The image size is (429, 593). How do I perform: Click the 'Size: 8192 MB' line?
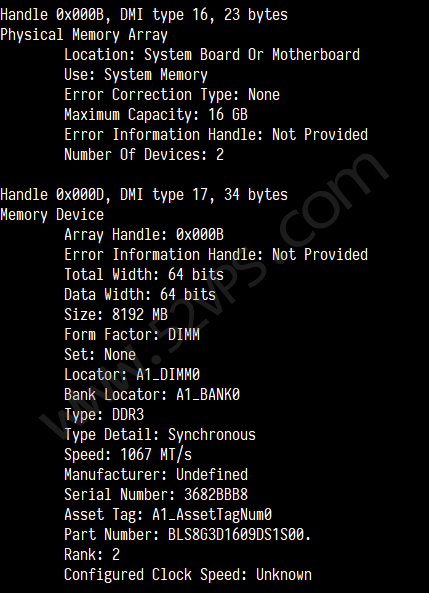[x=116, y=315]
